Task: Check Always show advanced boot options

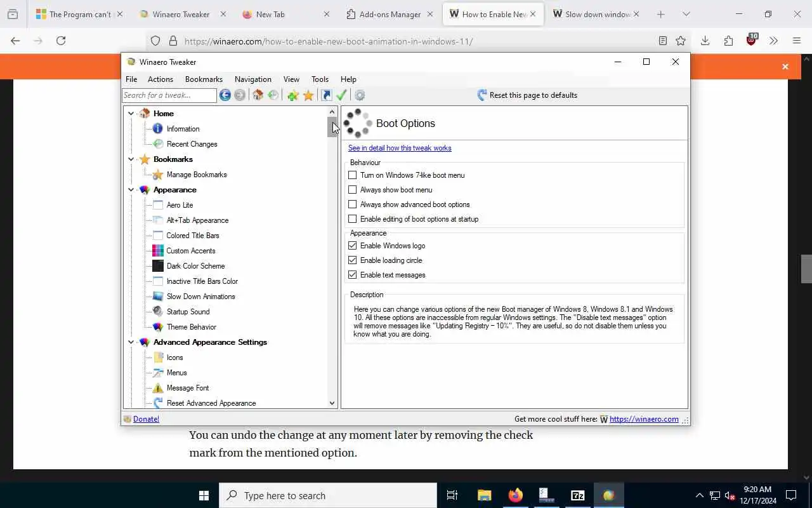Action: [353, 204]
